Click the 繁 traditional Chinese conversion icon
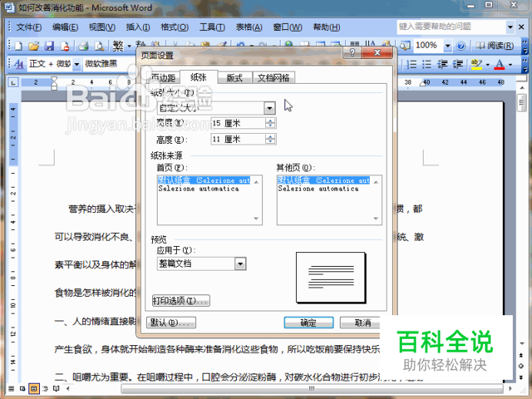532x399 pixels. point(118,45)
